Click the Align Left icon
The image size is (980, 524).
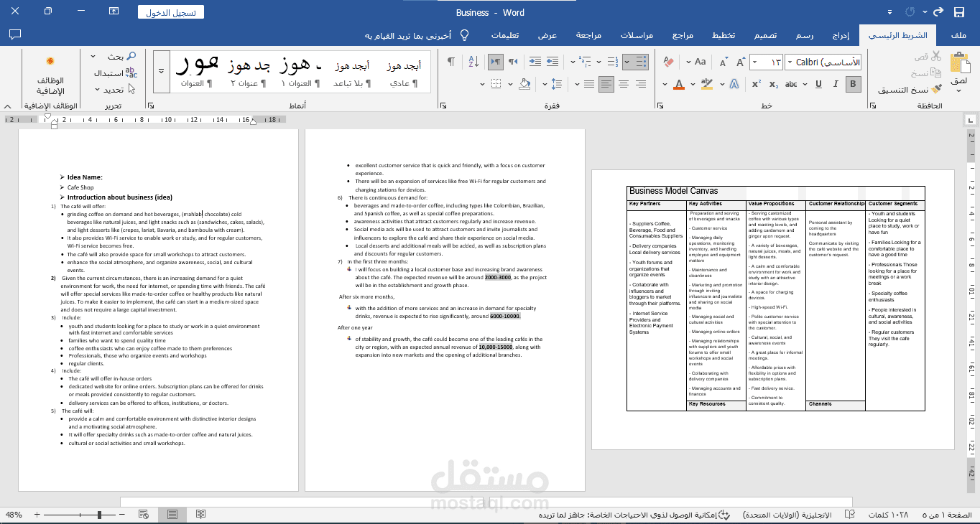click(606, 84)
